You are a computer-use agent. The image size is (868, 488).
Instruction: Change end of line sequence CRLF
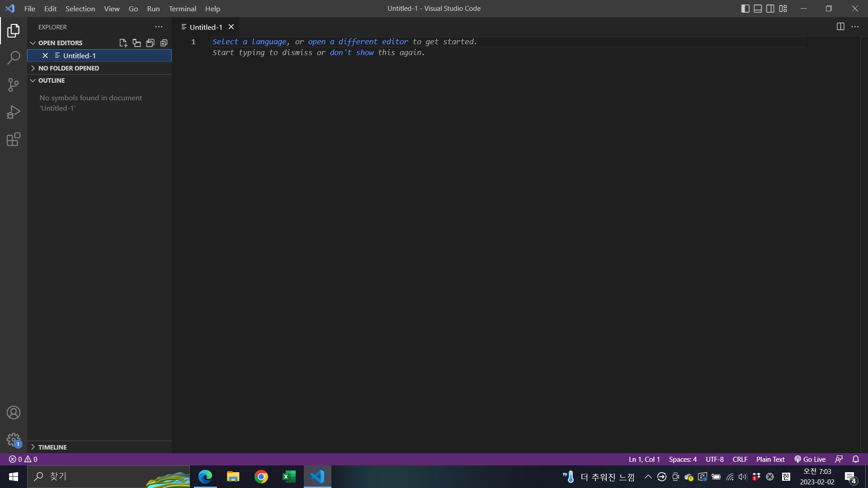click(740, 459)
